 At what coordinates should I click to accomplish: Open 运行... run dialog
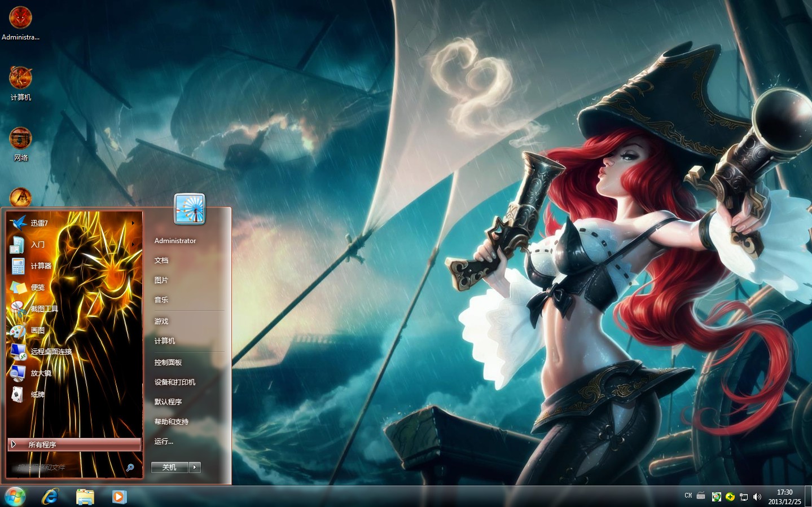tap(164, 442)
